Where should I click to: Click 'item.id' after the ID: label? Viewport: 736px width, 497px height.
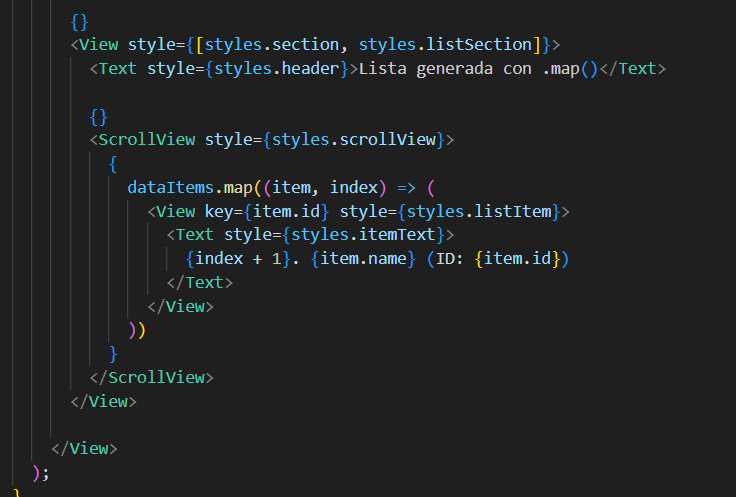tap(517, 259)
